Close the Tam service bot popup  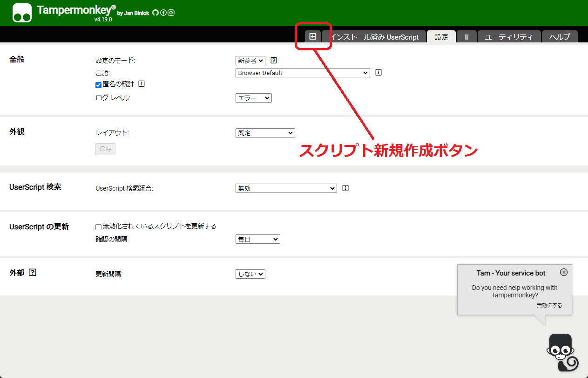point(564,272)
